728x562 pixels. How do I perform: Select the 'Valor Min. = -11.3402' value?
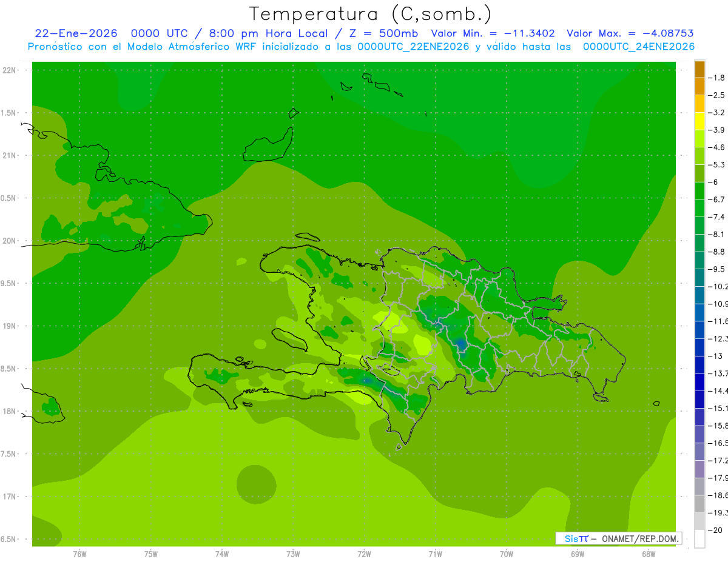(x=493, y=33)
